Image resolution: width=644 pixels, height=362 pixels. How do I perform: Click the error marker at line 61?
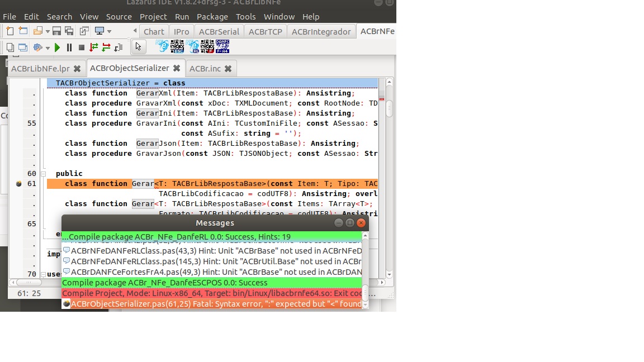pyautogui.click(x=18, y=184)
